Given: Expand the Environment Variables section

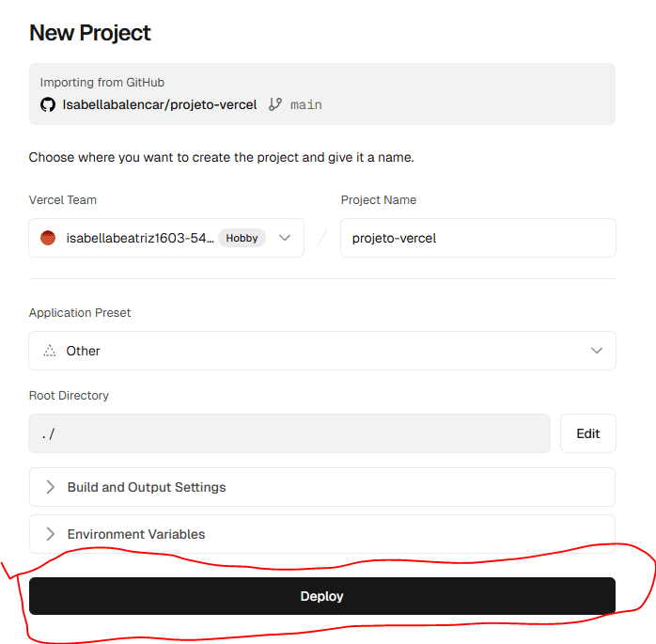Looking at the screenshot, I should (136, 534).
